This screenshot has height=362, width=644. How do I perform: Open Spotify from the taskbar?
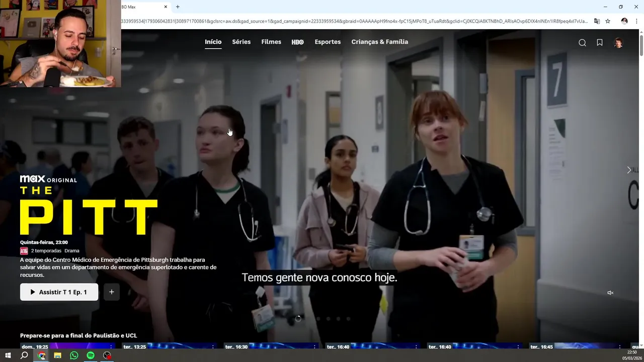91,355
